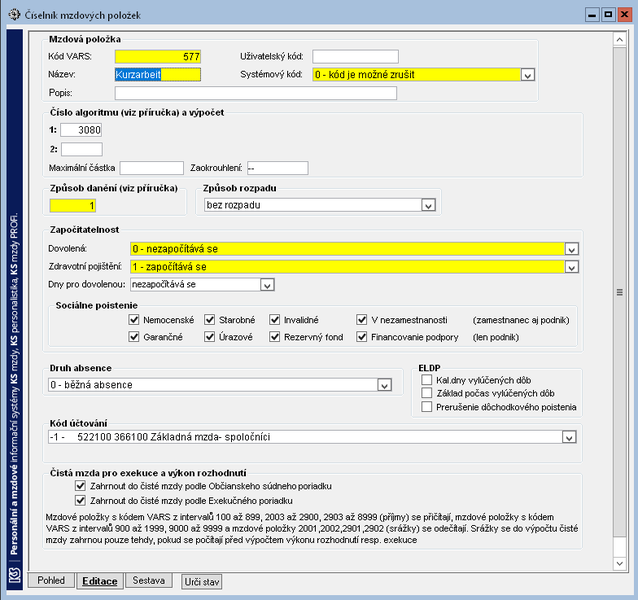Close the Číselník mzdových položek window

point(624,15)
